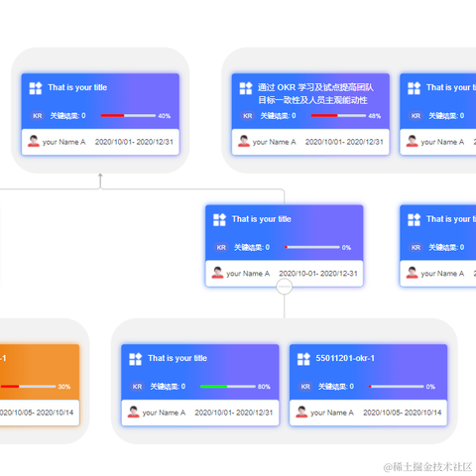476x476 pixels.
Task: Click the avatar beside the 2020/10-01- 2020/12-31 date
Action: (217, 273)
